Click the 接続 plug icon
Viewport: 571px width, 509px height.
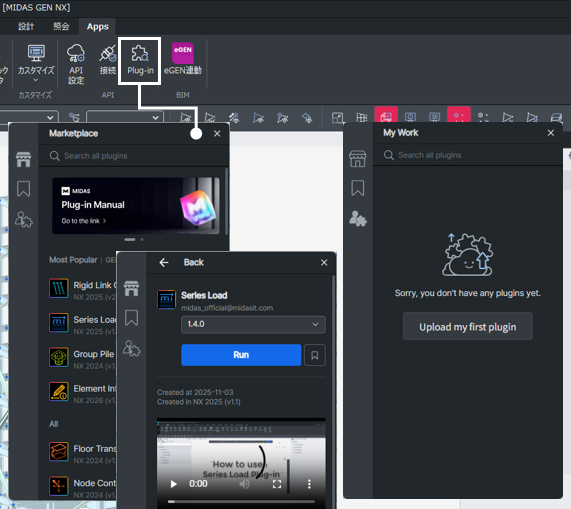click(x=107, y=53)
